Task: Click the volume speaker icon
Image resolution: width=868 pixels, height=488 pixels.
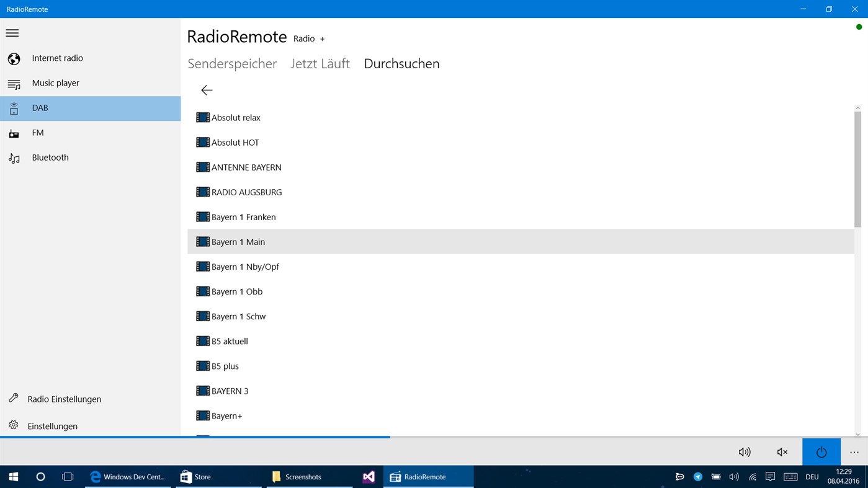Action: (x=744, y=451)
